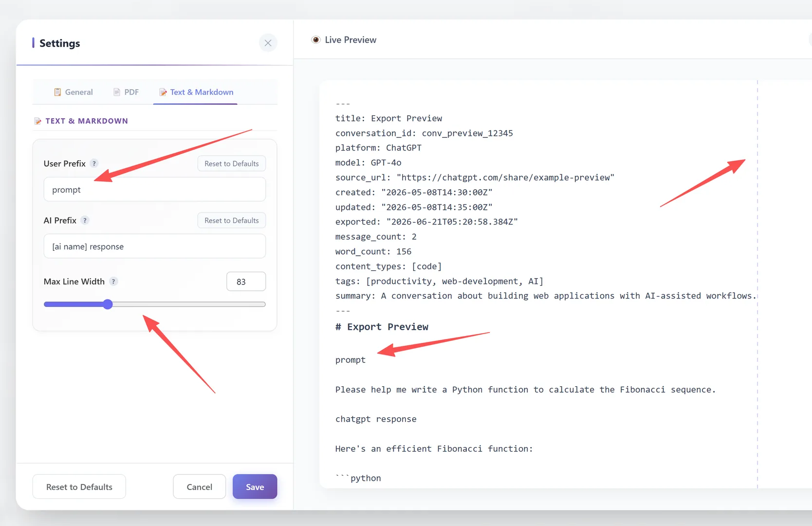
Task: Click the 'title: Export Preview' line
Action: click(x=388, y=118)
